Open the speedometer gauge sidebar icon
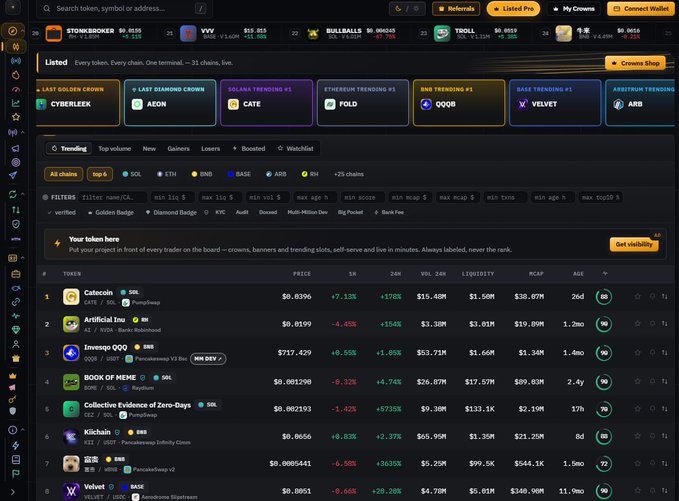 pyautogui.click(x=16, y=89)
